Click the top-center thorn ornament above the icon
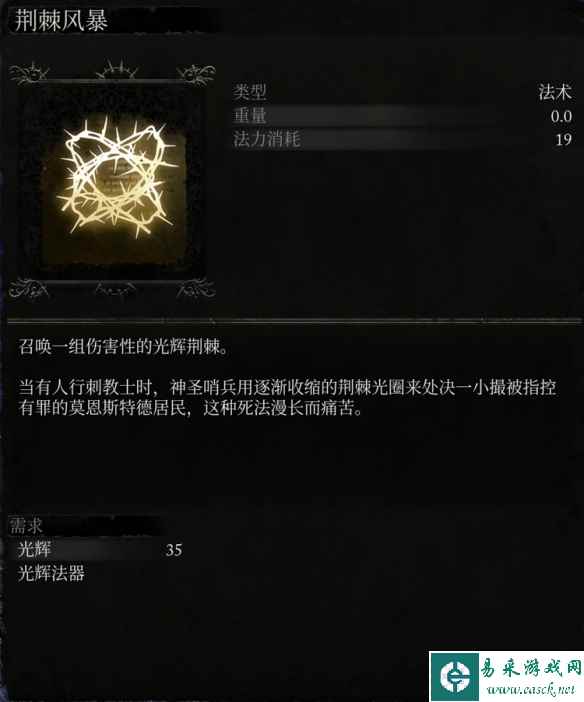The image size is (584, 702). tap(116, 69)
